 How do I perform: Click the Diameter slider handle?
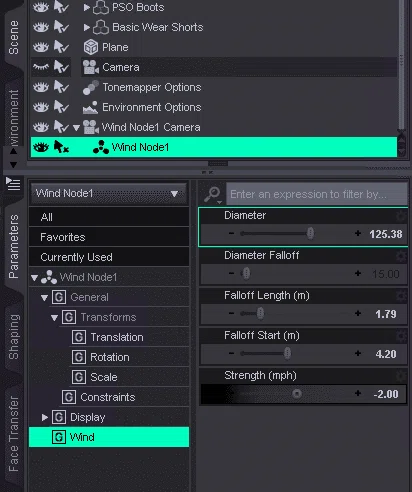pyautogui.click(x=310, y=233)
